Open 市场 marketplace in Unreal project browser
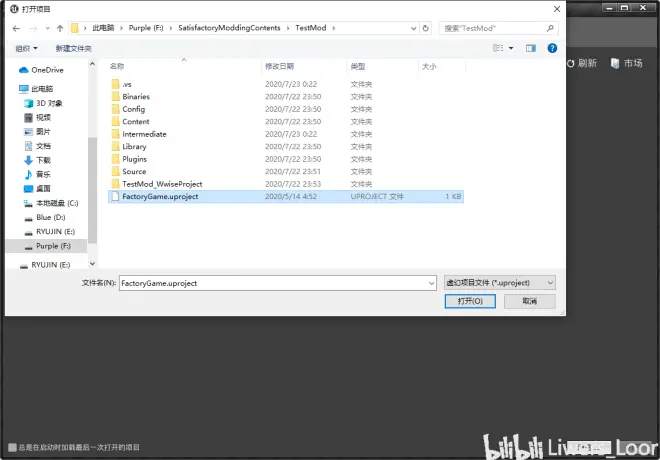The image size is (660, 460). point(627,64)
